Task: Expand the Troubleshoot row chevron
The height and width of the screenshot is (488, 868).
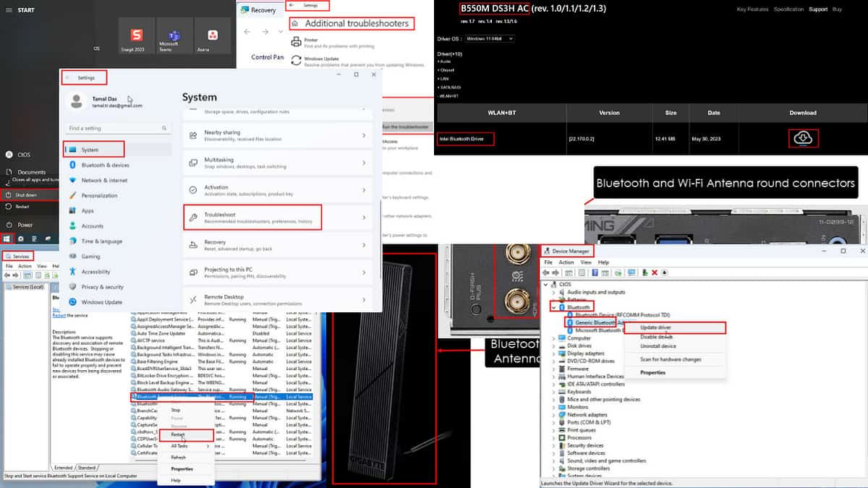Action: click(x=364, y=217)
